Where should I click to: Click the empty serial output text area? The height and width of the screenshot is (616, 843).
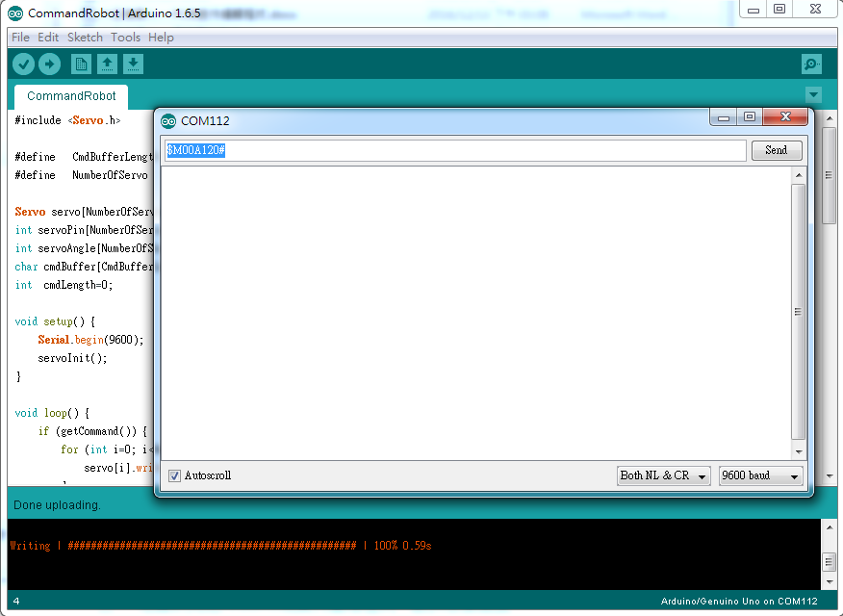476,313
